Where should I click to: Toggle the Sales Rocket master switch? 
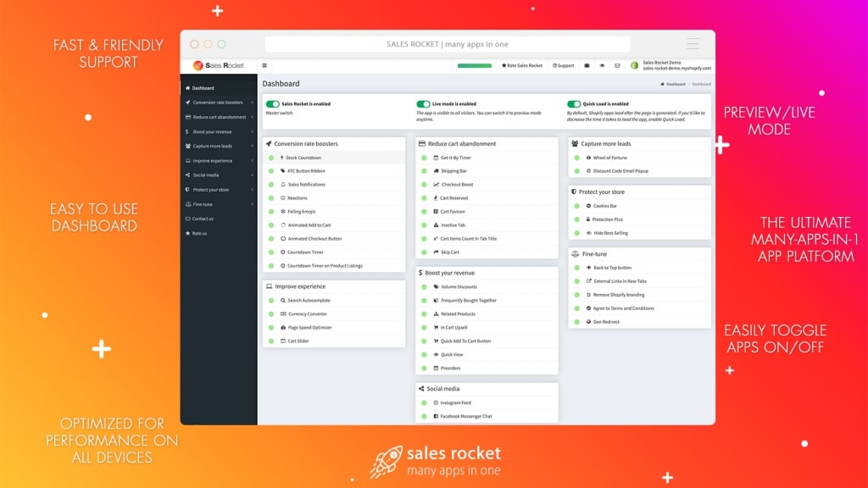(272, 104)
